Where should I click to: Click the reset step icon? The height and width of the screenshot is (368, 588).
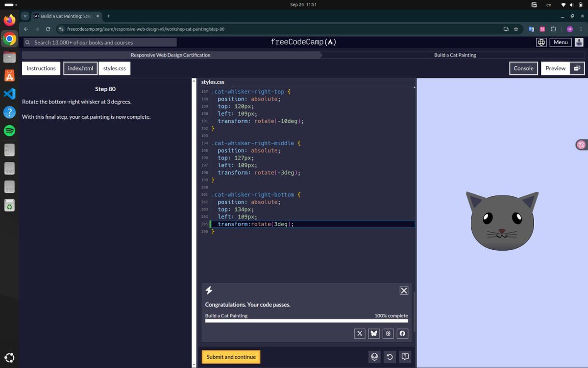tap(390, 357)
